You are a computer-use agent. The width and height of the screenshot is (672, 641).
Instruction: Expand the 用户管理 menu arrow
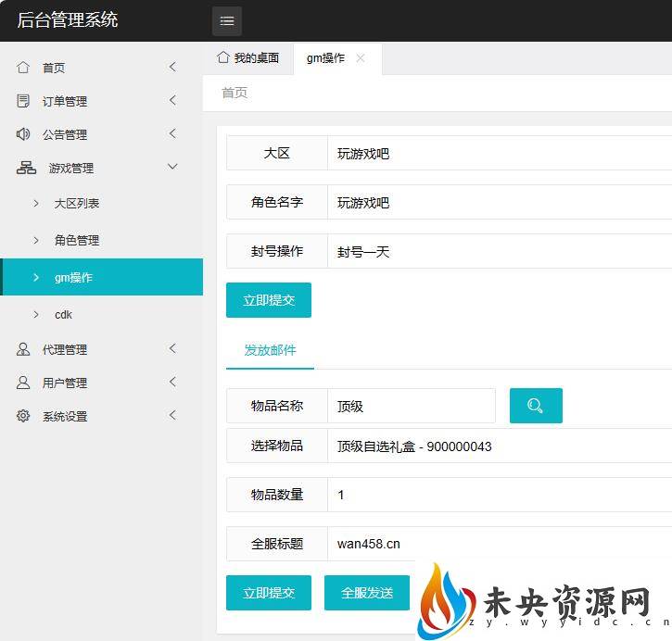[172, 383]
